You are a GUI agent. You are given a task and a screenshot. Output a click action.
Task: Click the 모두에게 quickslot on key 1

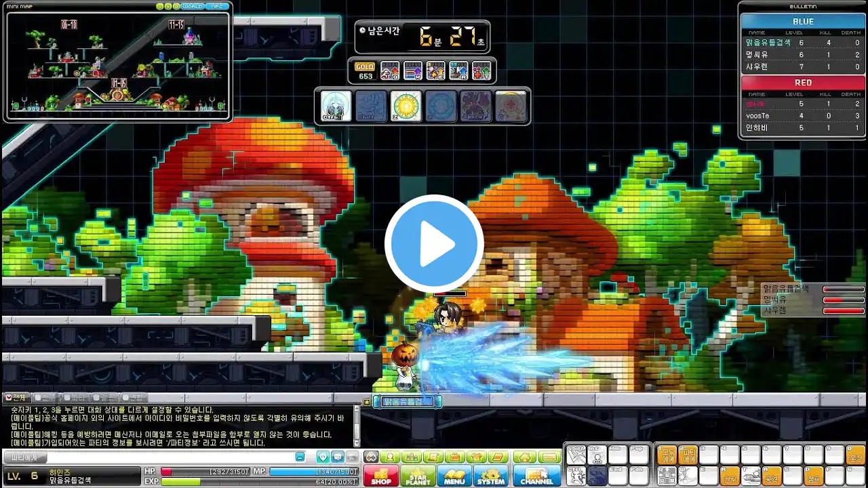point(666,455)
